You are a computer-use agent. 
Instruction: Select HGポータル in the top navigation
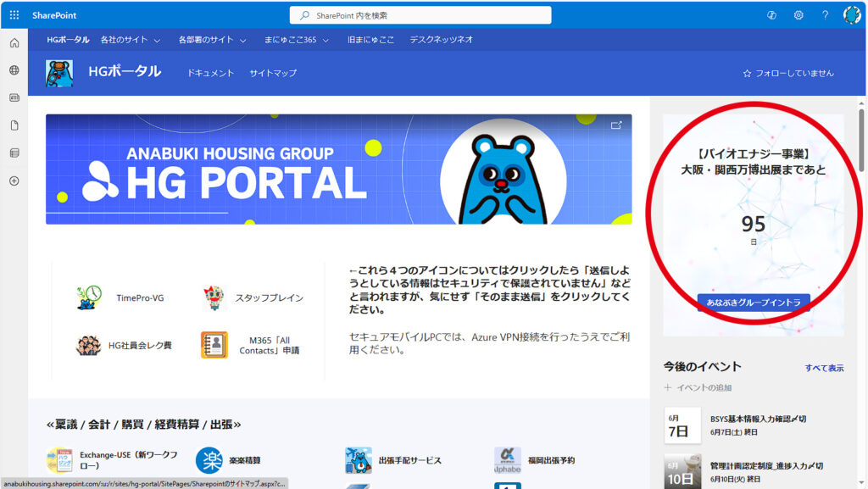(68, 40)
